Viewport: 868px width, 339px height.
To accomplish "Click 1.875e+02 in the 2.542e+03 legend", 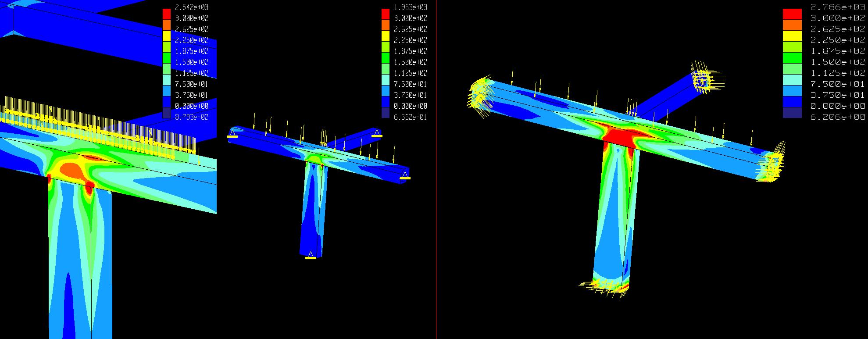I will pos(191,51).
